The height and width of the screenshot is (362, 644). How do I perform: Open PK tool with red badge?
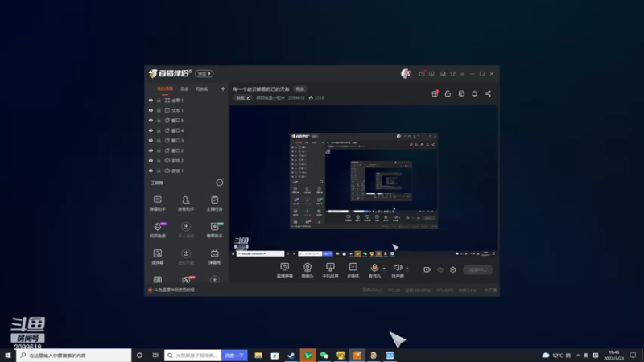click(x=186, y=279)
